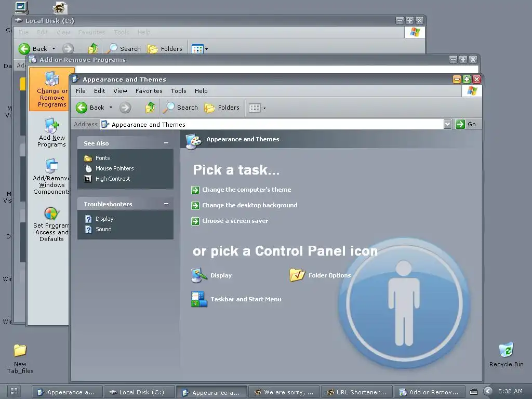The image size is (532, 399).
Task: Open Help menu in Appearance and Themes
Action: tap(201, 91)
